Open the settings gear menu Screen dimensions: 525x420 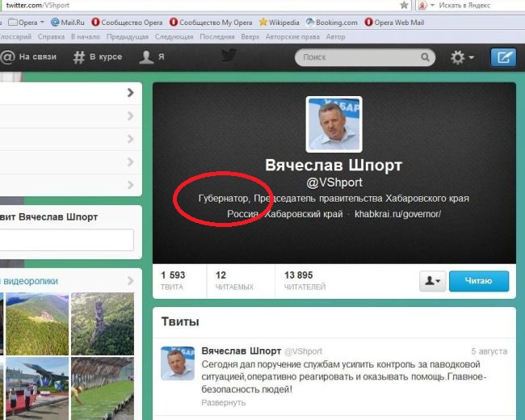462,57
